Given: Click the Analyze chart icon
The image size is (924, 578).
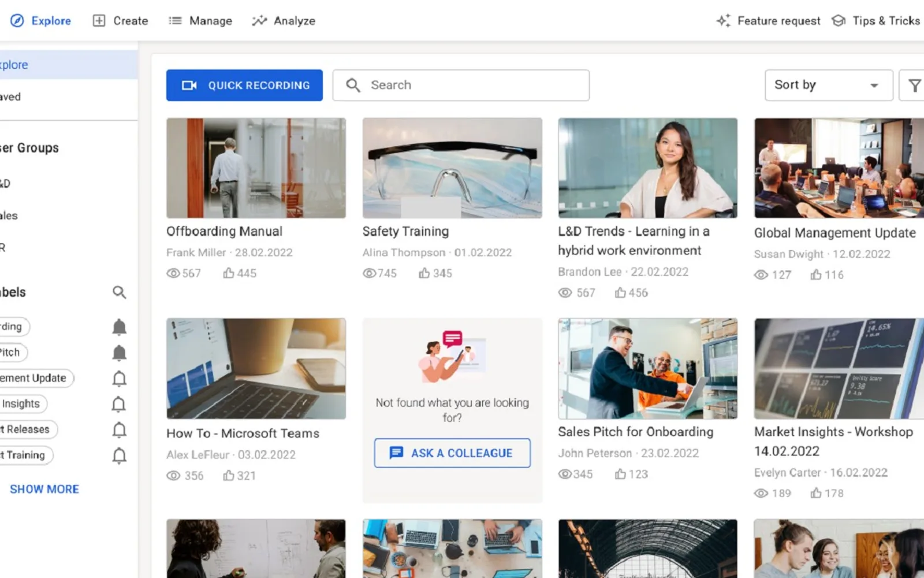Looking at the screenshot, I should click(x=259, y=21).
